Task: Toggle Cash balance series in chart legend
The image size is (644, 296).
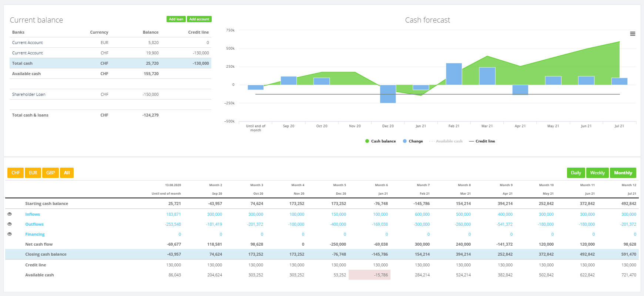Action: click(380, 141)
